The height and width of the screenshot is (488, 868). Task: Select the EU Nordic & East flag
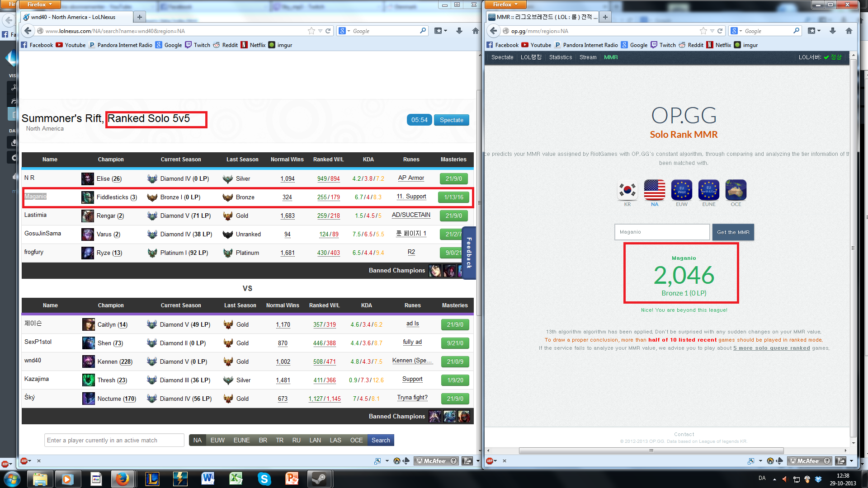709,190
